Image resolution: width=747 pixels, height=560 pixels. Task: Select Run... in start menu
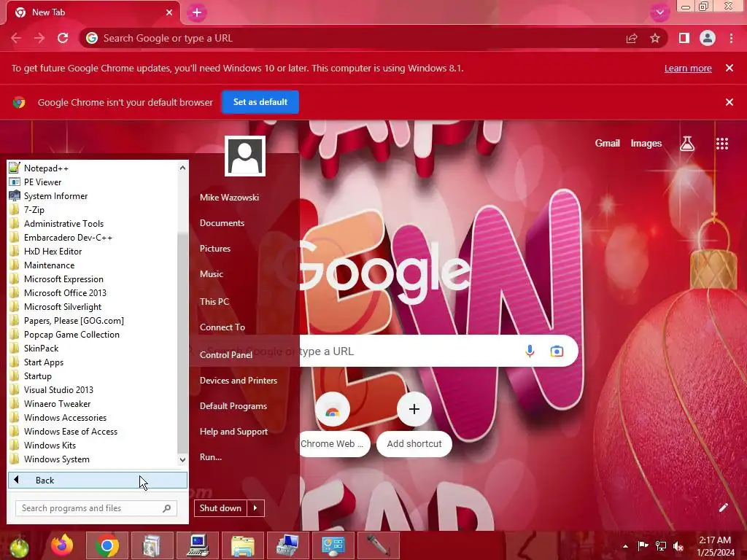click(211, 457)
